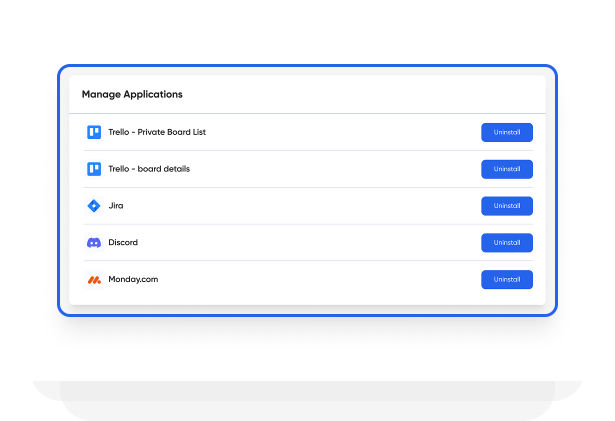Click the Discord logo icon
This screenshot has width=615, height=421.
point(94,243)
